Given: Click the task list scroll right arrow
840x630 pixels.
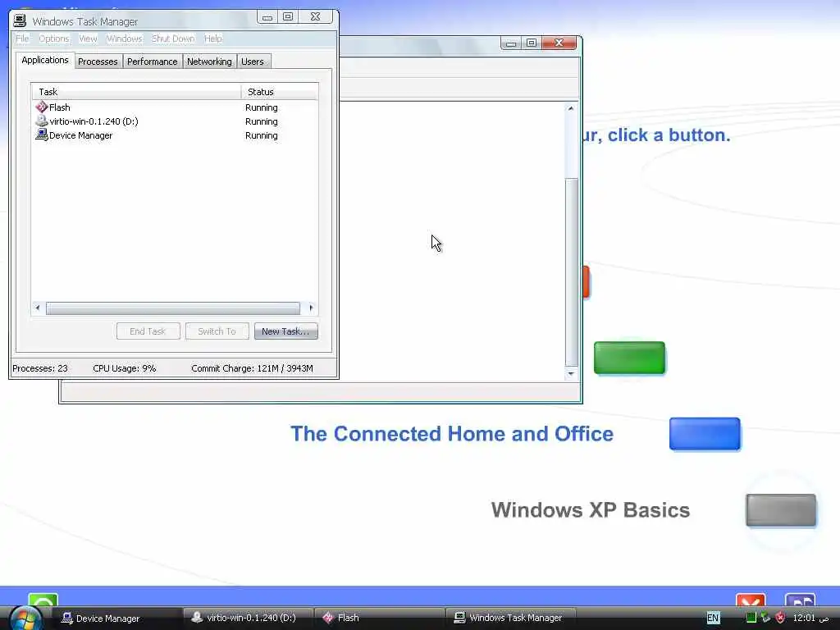Looking at the screenshot, I should coord(311,308).
